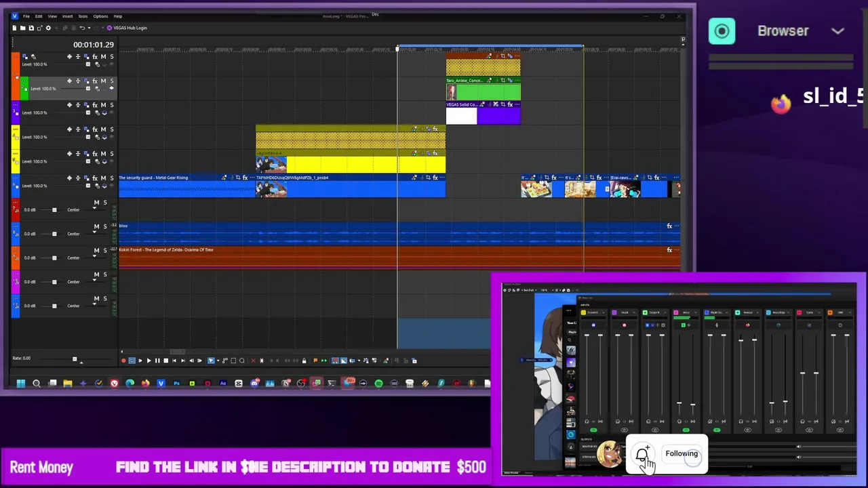Image resolution: width=868 pixels, height=488 pixels.
Task: Open Event FX on bloo audio event
Action: click(669, 226)
